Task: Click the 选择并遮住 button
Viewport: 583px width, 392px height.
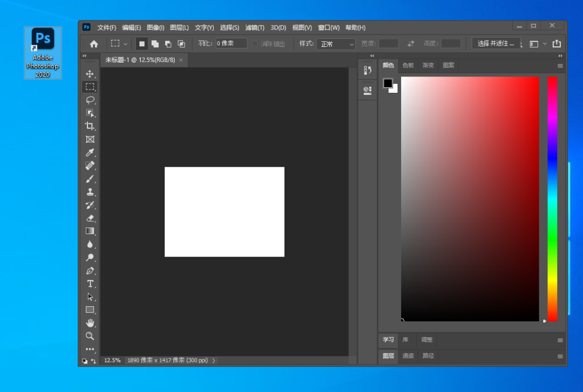Action: [x=496, y=44]
